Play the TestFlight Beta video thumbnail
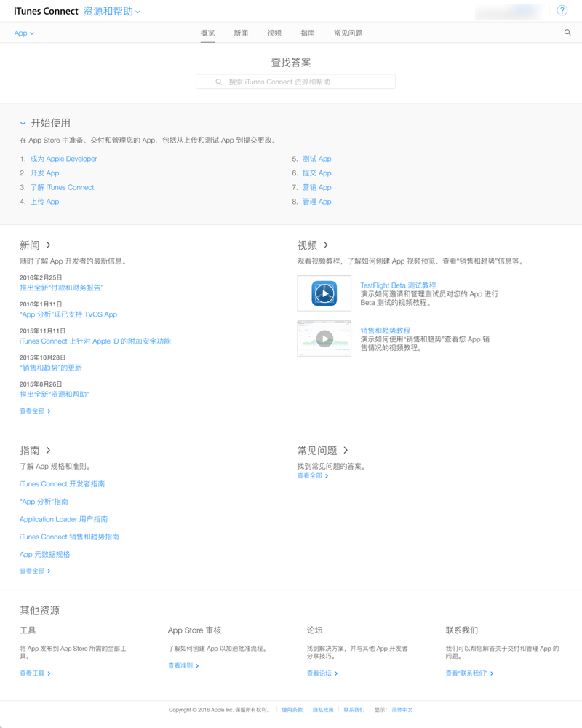 pos(324,293)
